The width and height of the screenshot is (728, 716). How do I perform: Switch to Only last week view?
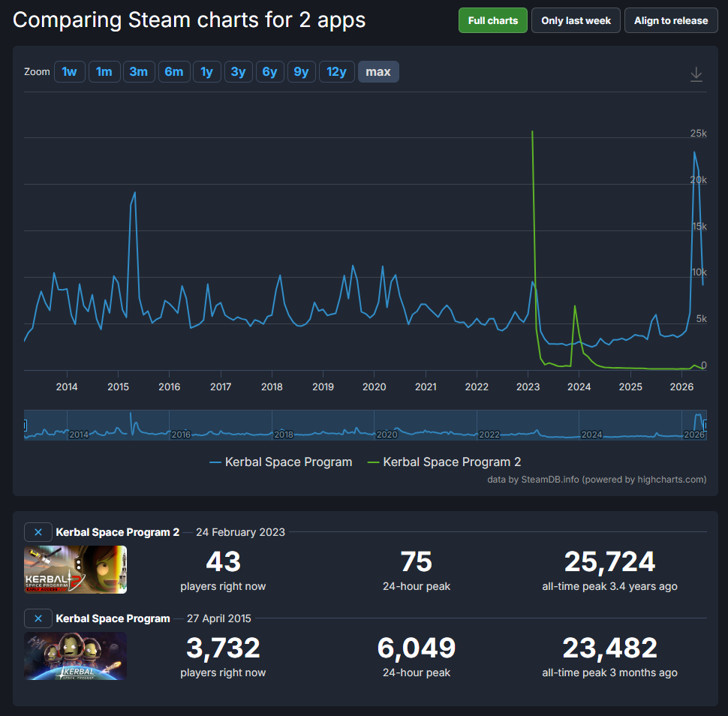pyautogui.click(x=576, y=20)
